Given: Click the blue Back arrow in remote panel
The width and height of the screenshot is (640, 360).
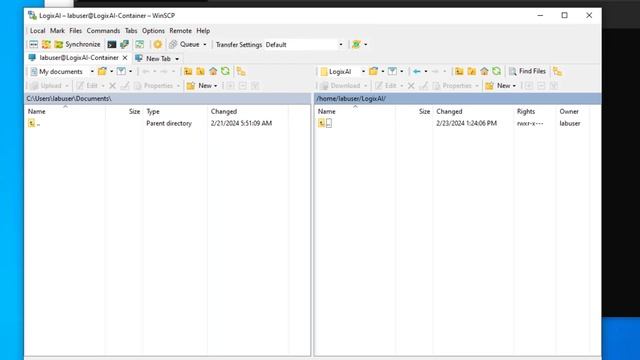Looking at the screenshot, I should point(416,71).
